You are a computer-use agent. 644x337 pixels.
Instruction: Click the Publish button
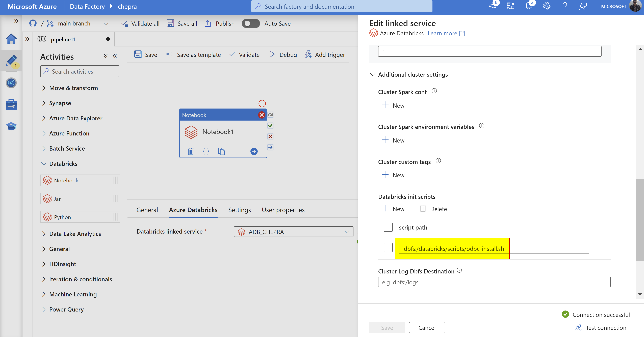(220, 23)
